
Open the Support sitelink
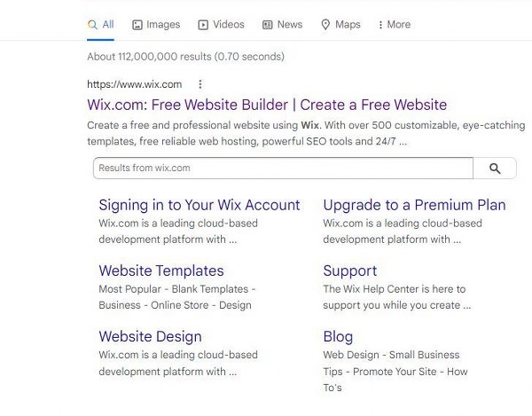point(350,271)
